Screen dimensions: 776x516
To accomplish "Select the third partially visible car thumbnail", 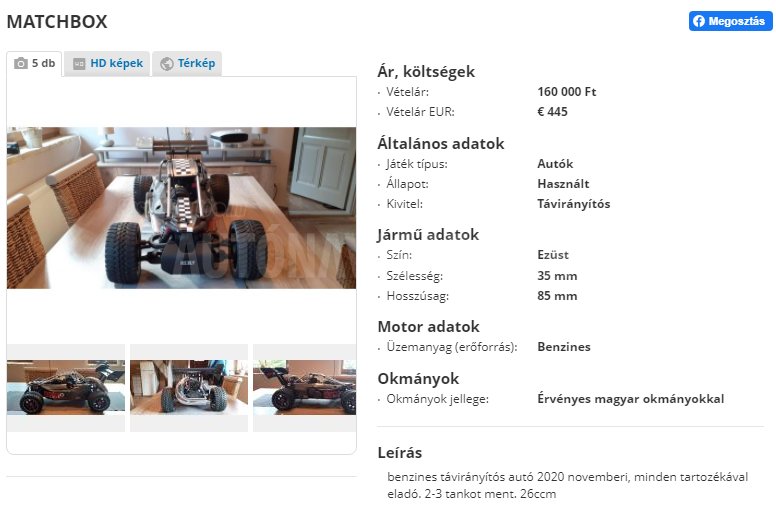I will 304,387.
